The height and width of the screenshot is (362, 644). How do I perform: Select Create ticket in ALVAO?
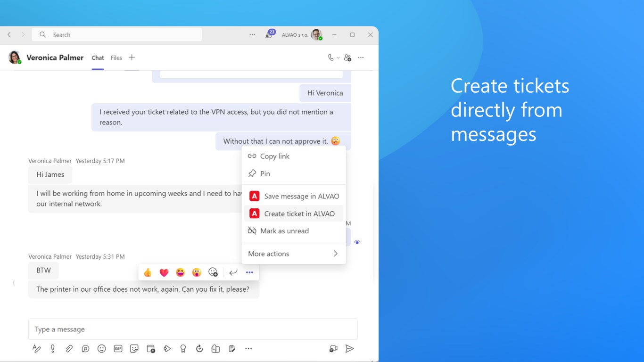[x=294, y=214]
